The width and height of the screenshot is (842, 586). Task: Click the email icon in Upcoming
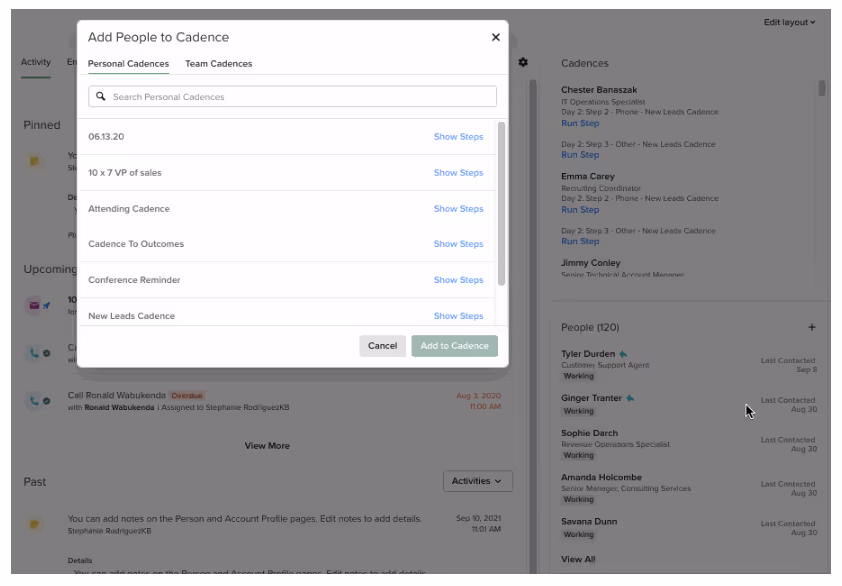point(34,306)
